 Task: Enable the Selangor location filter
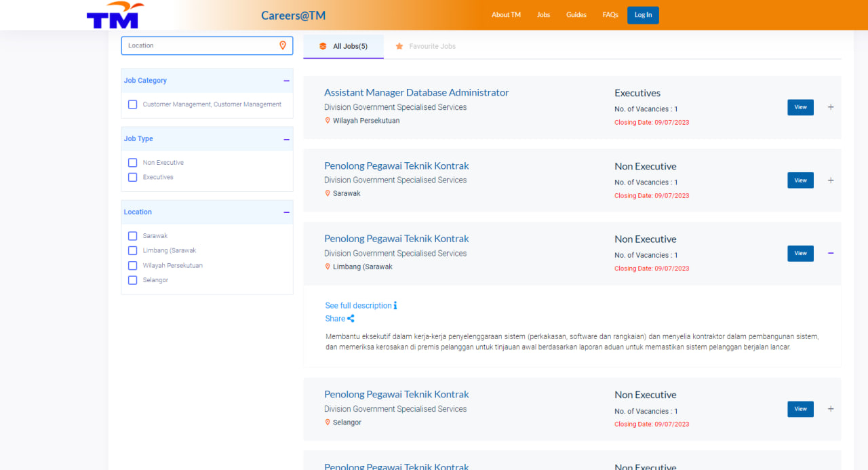132,280
